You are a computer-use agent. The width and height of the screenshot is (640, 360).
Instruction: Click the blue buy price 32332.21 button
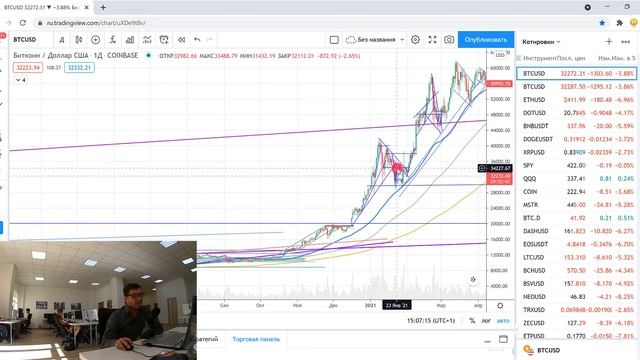pyautogui.click(x=79, y=67)
